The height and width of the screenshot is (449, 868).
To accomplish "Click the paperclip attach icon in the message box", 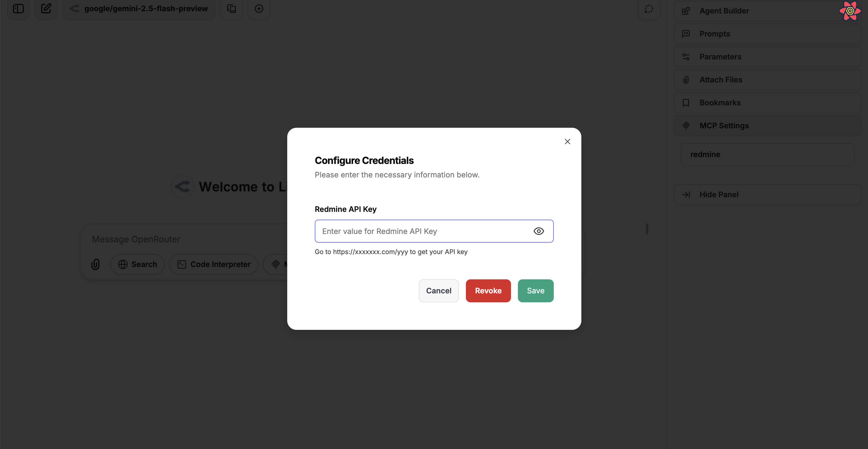I will click(x=95, y=264).
